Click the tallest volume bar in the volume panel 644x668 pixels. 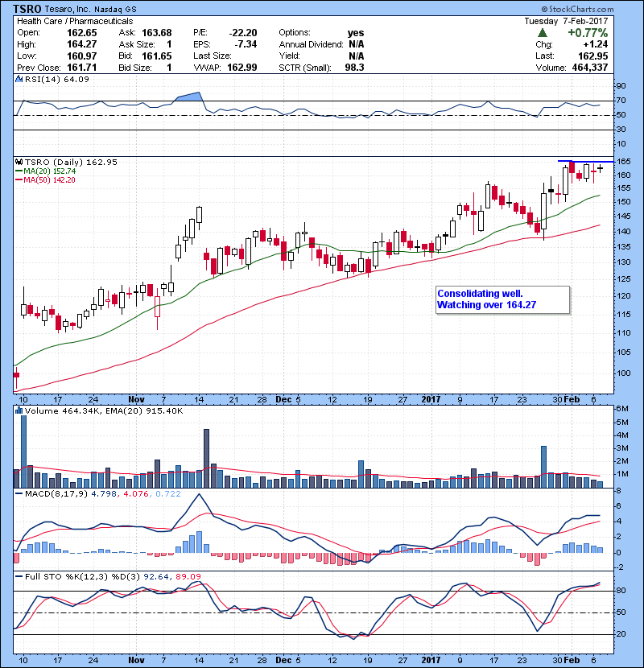pyautogui.click(x=24, y=452)
